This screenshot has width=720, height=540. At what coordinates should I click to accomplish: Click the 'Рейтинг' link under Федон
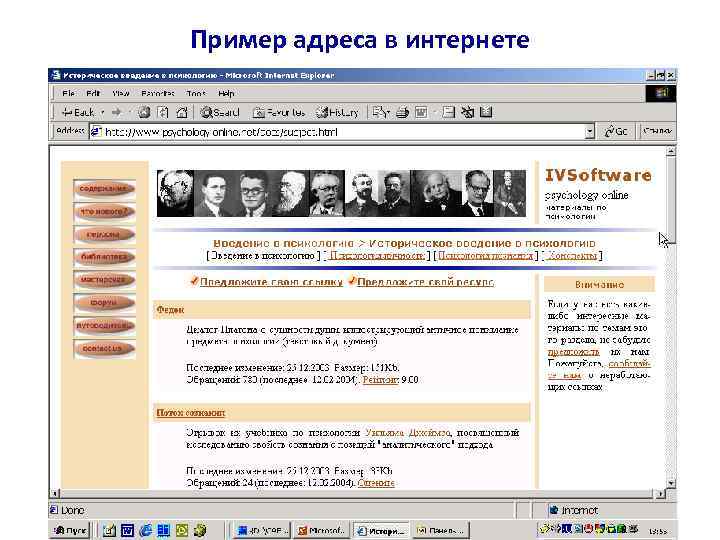point(380,380)
